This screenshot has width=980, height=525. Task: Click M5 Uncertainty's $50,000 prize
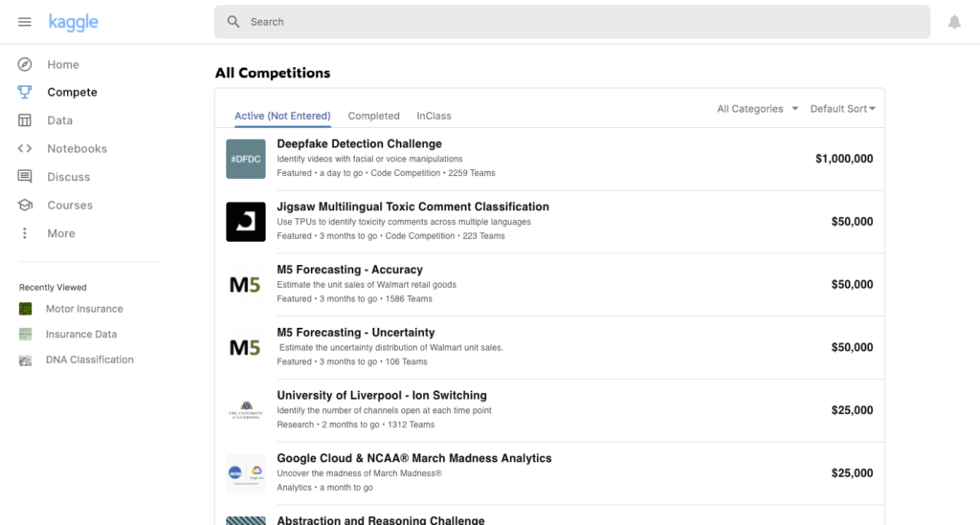[x=852, y=348]
